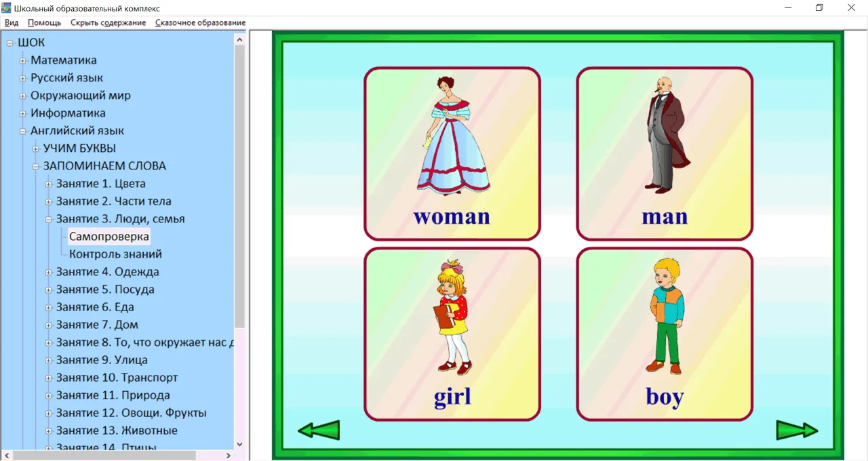
Task: Expand the УЧИМ БУКВЫ node
Action: click(x=35, y=148)
